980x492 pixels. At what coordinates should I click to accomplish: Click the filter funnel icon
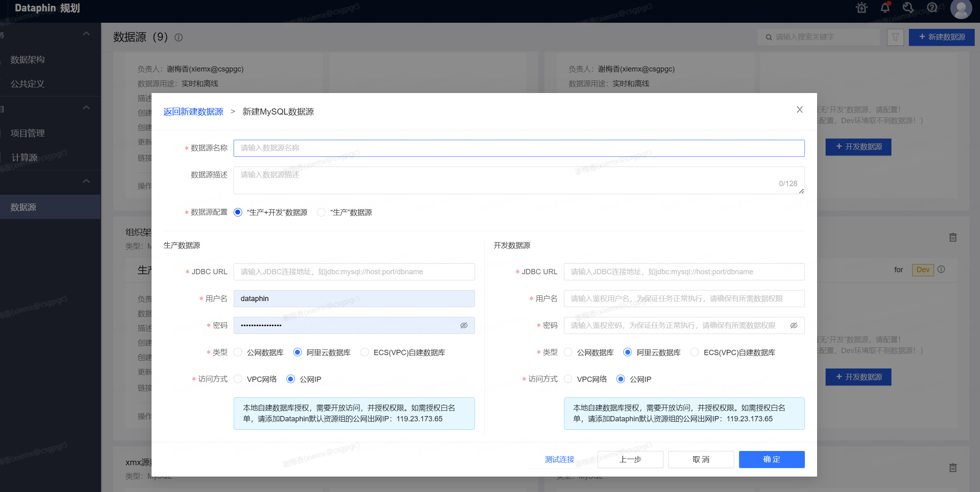tap(895, 37)
